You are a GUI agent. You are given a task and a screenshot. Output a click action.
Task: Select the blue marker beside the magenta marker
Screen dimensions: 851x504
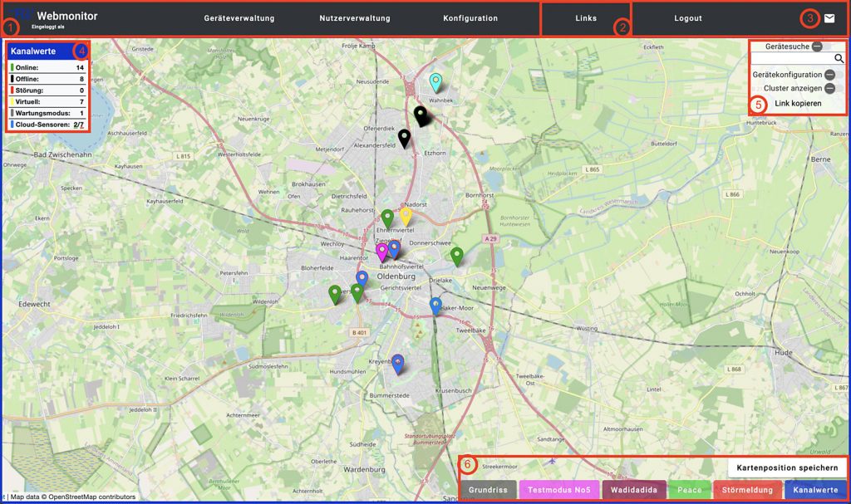tap(394, 250)
